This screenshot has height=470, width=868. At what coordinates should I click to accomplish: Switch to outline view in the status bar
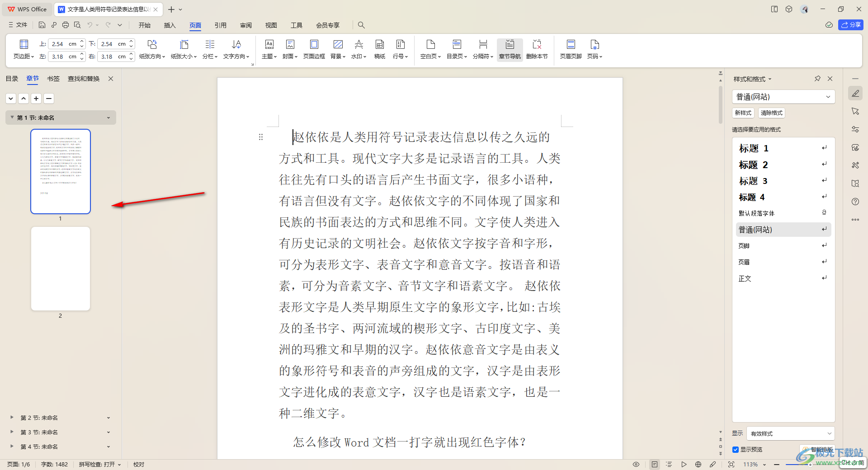(x=669, y=464)
